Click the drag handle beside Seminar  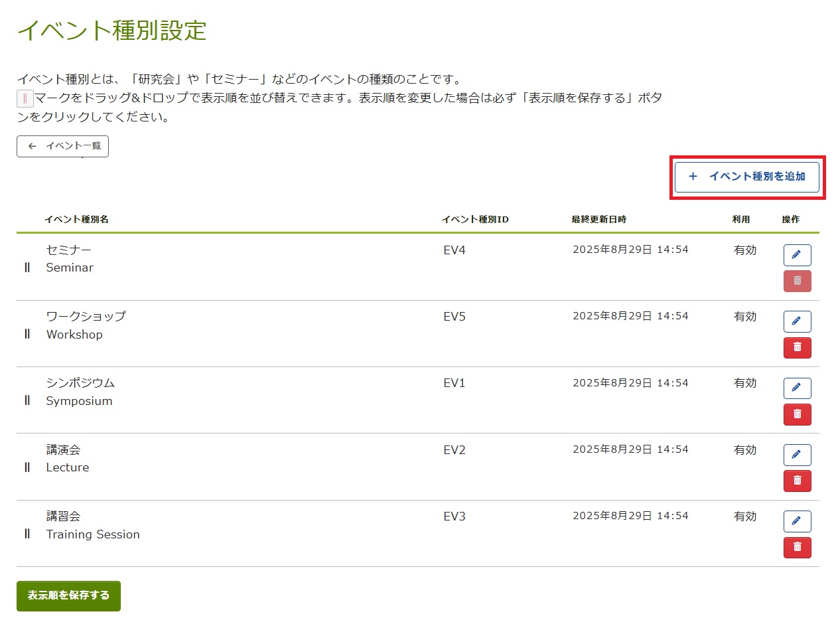(x=27, y=268)
